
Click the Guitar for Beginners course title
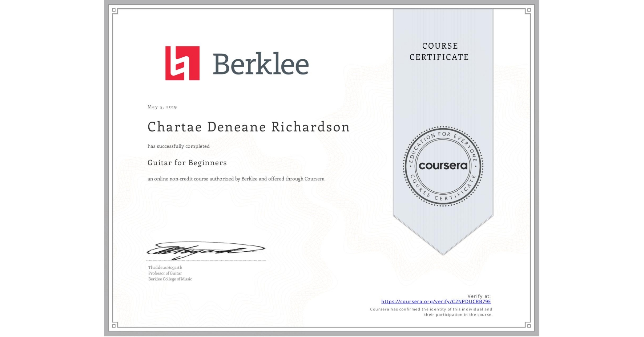[x=186, y=163]
